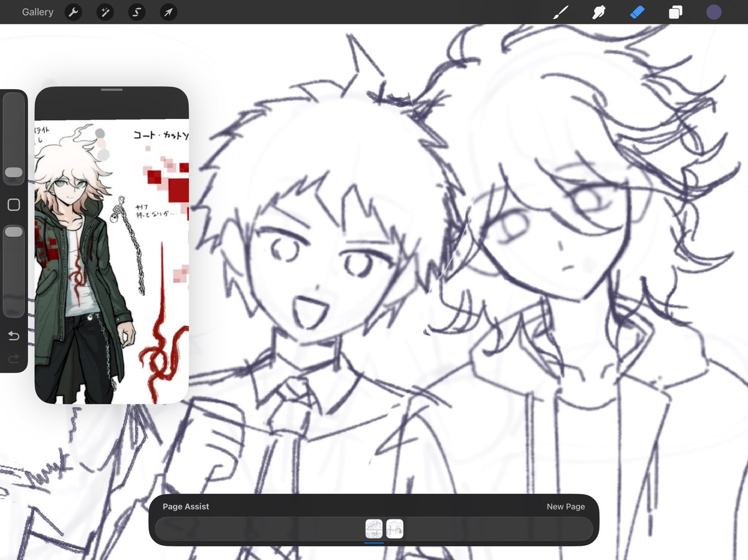Adjust the brush opacity slider handle
748x560 pixels.
click(14, 232)
